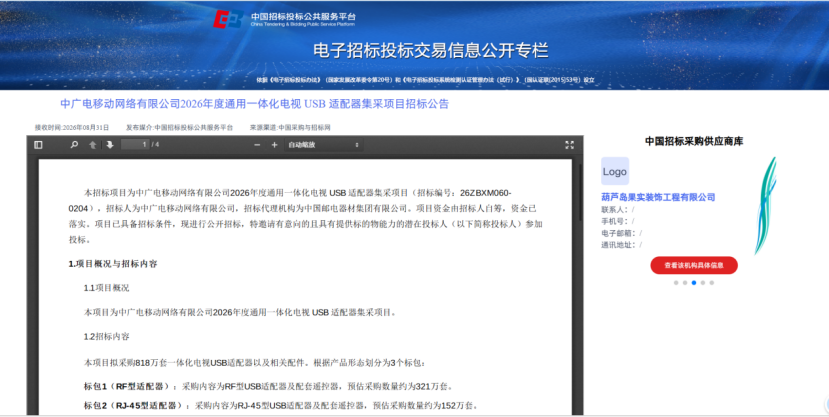Click 接收时间:2026年08月31日 text
829x417 pixels.
(x=72, y=127)
